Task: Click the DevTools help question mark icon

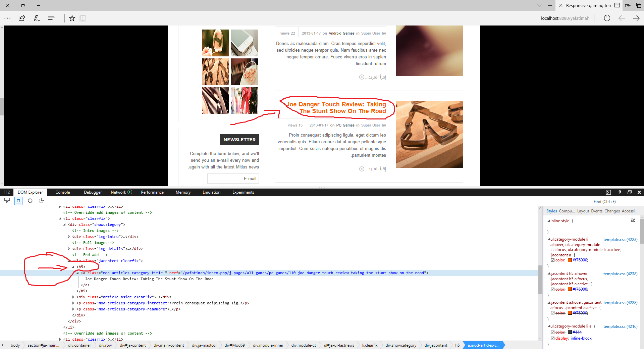Action: pos(620,192)
